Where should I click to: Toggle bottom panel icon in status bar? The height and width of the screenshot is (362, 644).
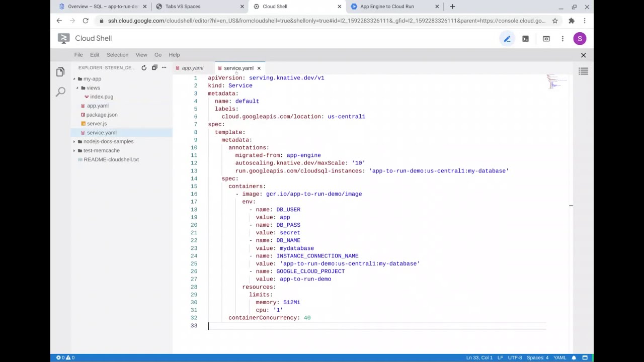pyautogui.click(x=585, y=357)
